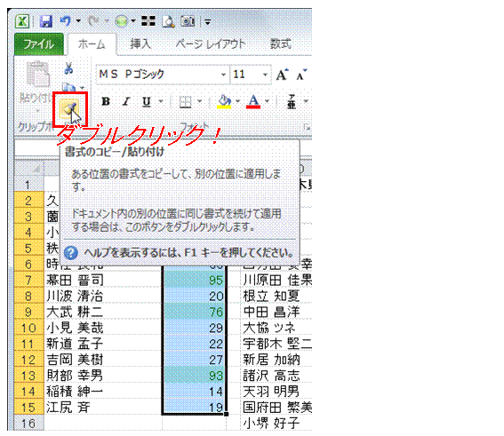The width and height of the screenshot is (504, 436).
Task: Click the Save floppy disk icon
Action: (x=46, y=21)
